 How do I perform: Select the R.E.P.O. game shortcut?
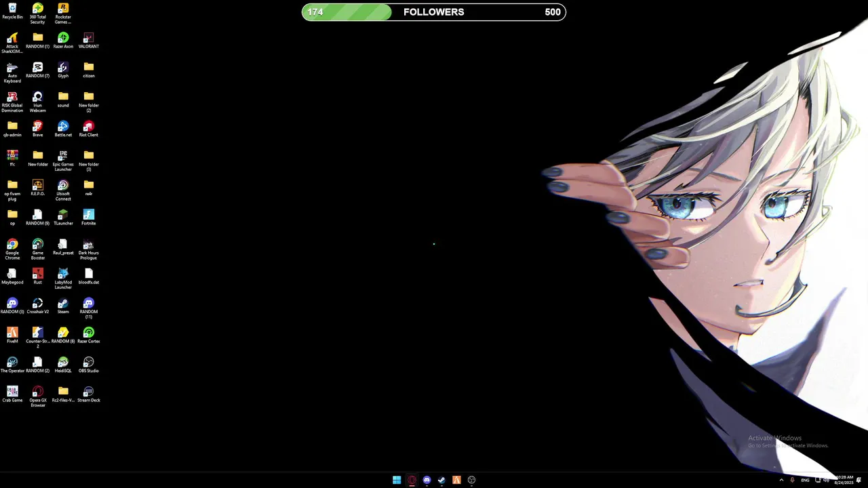click(x=37, y=188)
